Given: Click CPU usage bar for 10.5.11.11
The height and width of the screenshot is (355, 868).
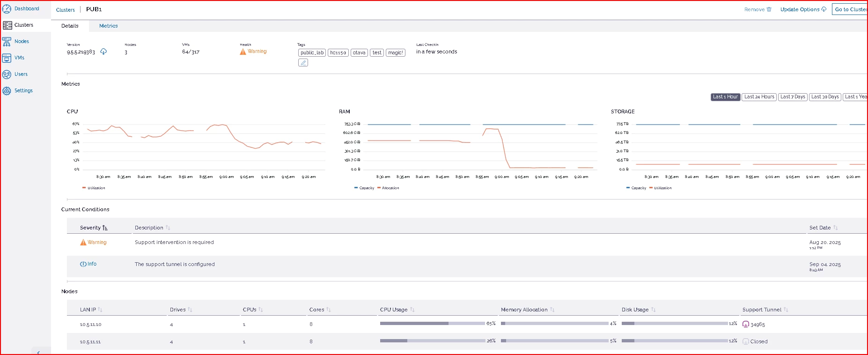Looking at the screenshot, I should pyautogui.click(x=433, y=341).
